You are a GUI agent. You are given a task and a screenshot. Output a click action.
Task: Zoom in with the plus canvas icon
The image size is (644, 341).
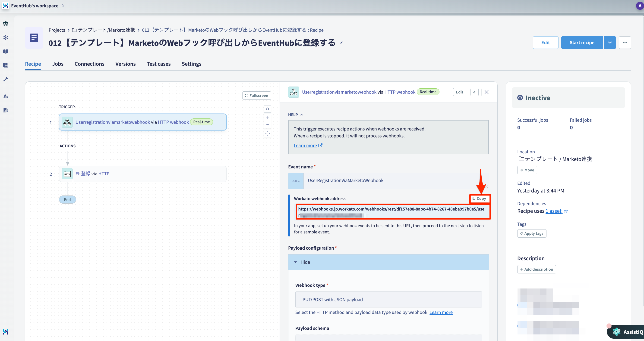pyautogui.click(x=268, y=118)
